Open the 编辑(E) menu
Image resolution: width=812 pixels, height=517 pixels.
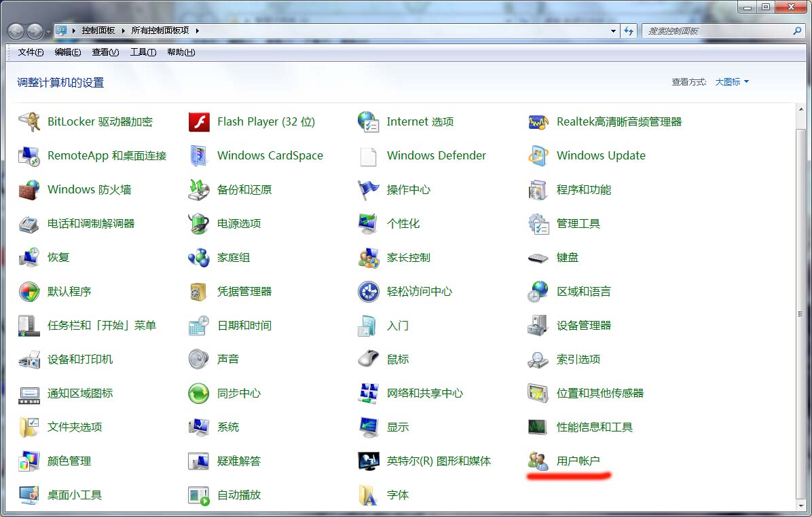click(68, 52)
